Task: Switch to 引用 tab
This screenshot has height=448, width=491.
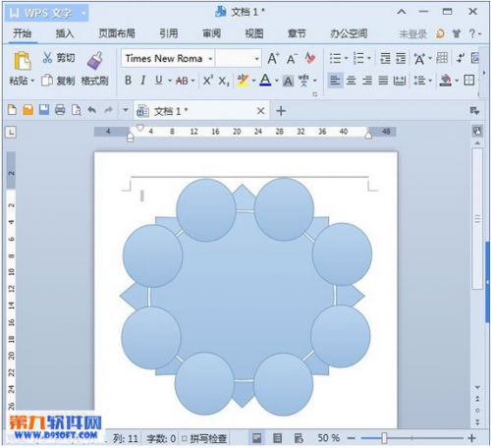Action: [x=169, y=33]
